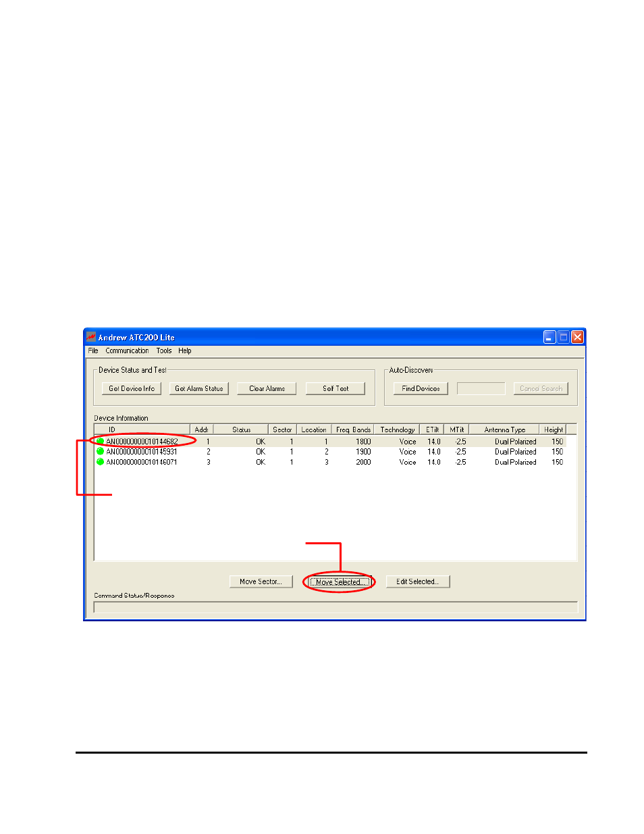
Task: Click the 150 height value in the 1800 row
Action: 558,442
